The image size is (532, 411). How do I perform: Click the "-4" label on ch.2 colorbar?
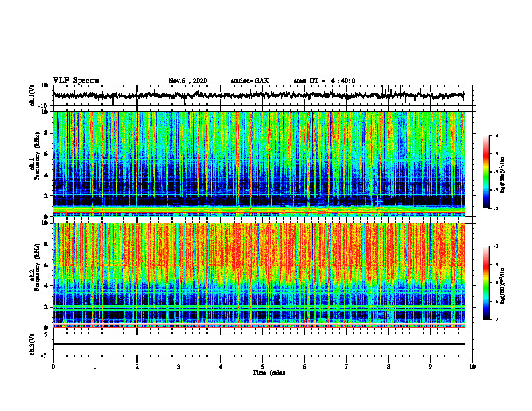pyautogui.click(x=495, y=265)
